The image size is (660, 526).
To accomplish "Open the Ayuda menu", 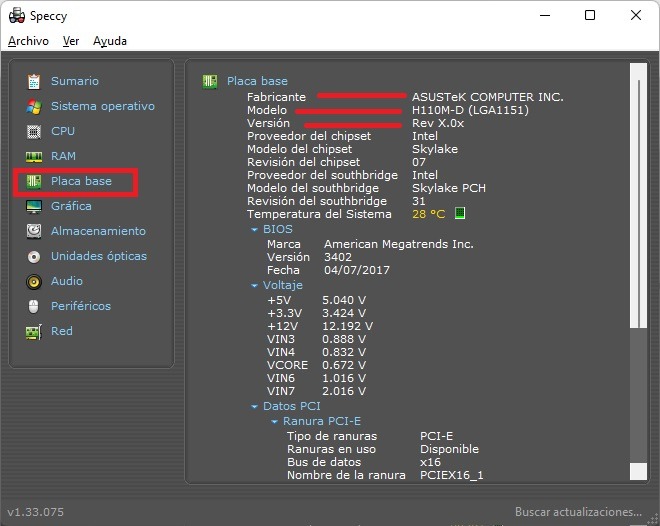I will 110,41.
